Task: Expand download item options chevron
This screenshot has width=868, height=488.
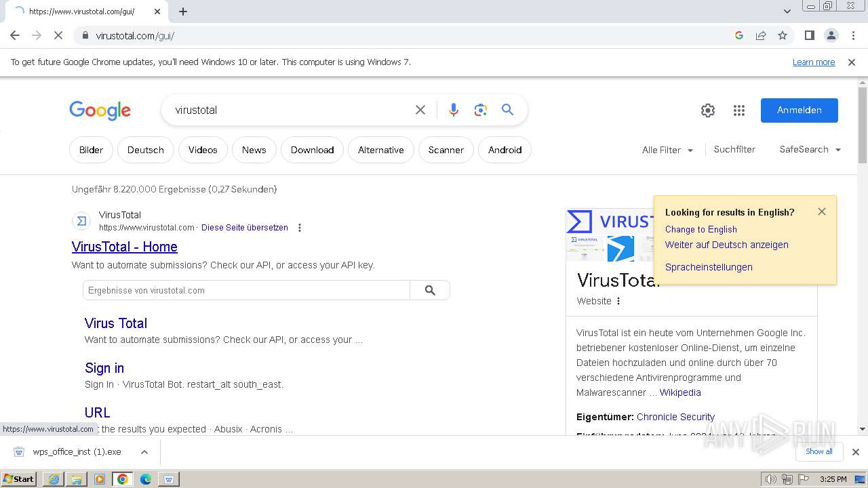Action: (144, 452)
